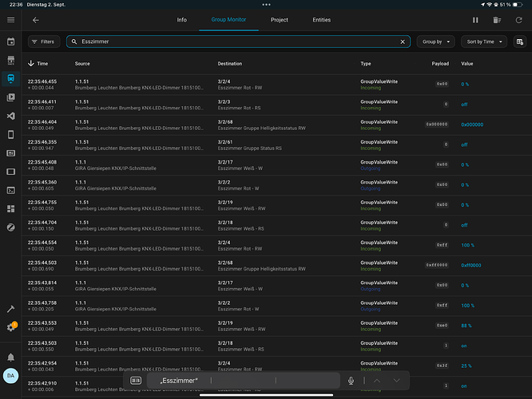Tap the "Esszimmer" autocomplete suggestion
Viewport: 532px width, 399px height.
[x=179, y=381]
